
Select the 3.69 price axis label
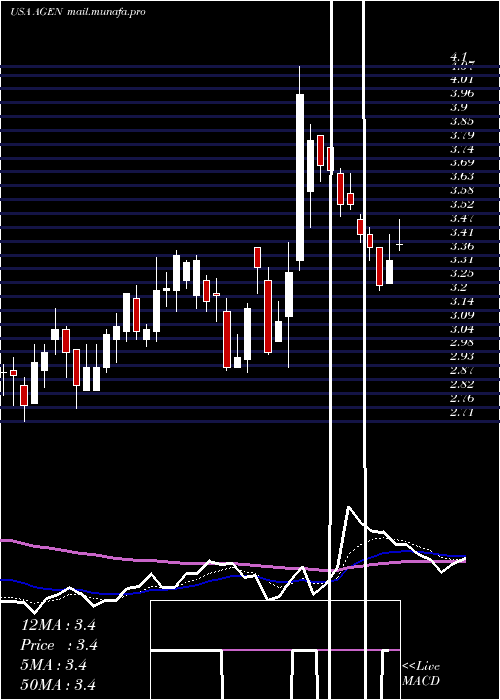pyautogui.click(x=462, y=162)
